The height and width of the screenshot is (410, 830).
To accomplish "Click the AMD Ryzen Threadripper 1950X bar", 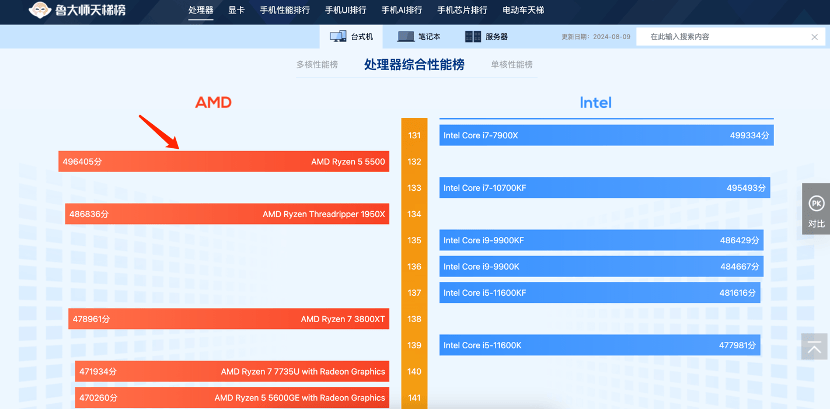I will click(x=227, y=213).
